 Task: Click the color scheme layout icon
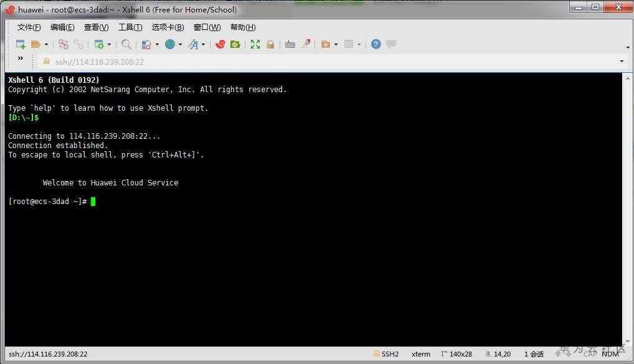(x=146, y=44)
